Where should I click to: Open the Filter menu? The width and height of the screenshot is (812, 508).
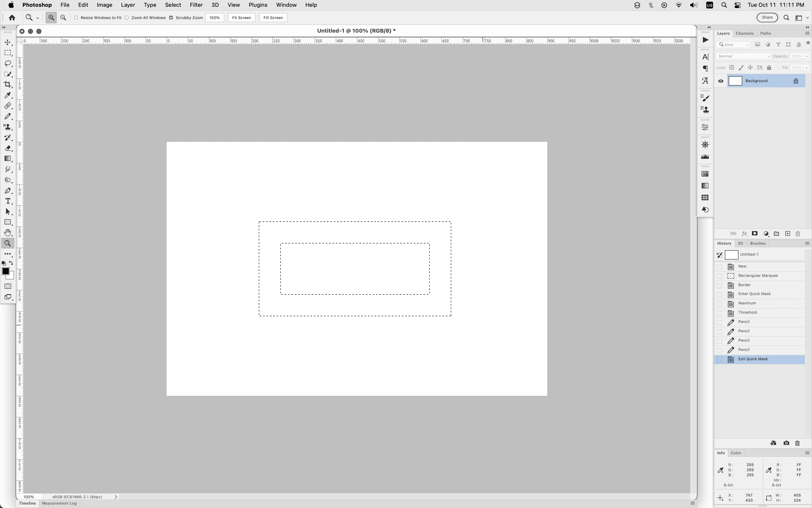tap(196, 5)
